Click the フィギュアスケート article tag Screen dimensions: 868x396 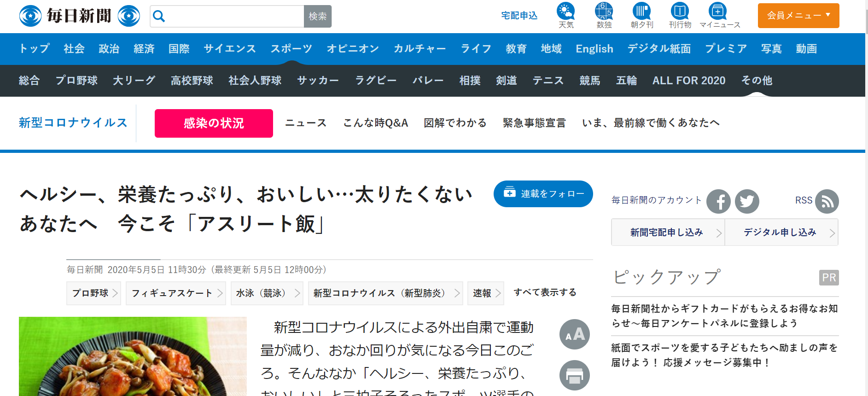pyautogui.click(x=176, y=293)
